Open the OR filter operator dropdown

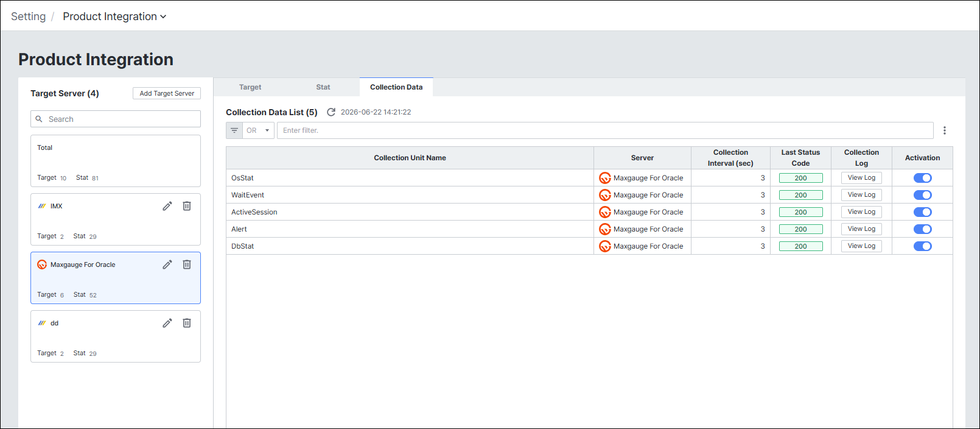pyautogui.click(x=259, y=130)
